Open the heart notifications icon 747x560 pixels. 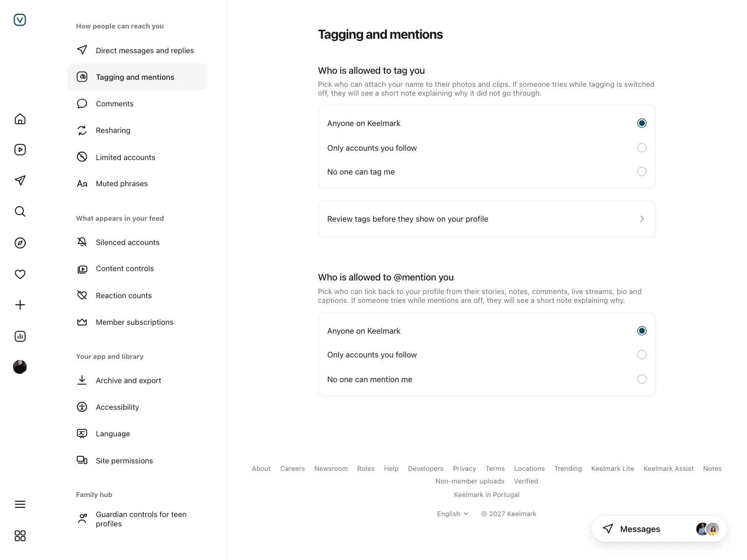pos(20,274)
